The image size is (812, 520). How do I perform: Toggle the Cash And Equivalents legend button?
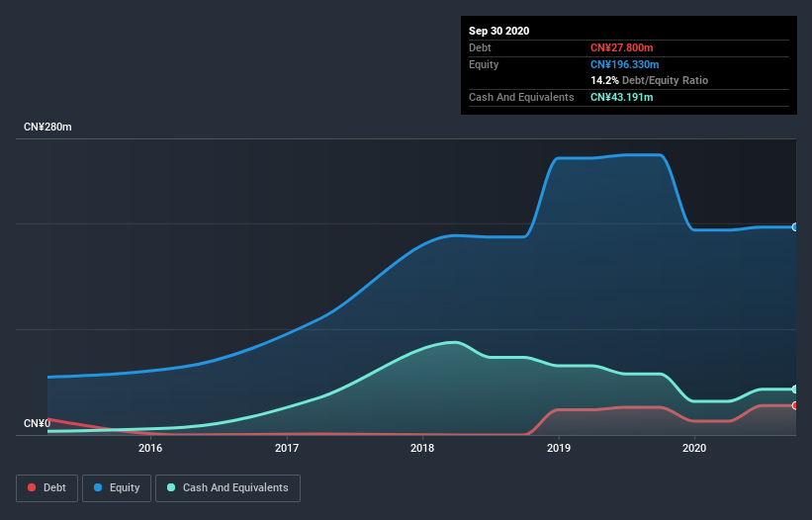[x=227, y=488]
